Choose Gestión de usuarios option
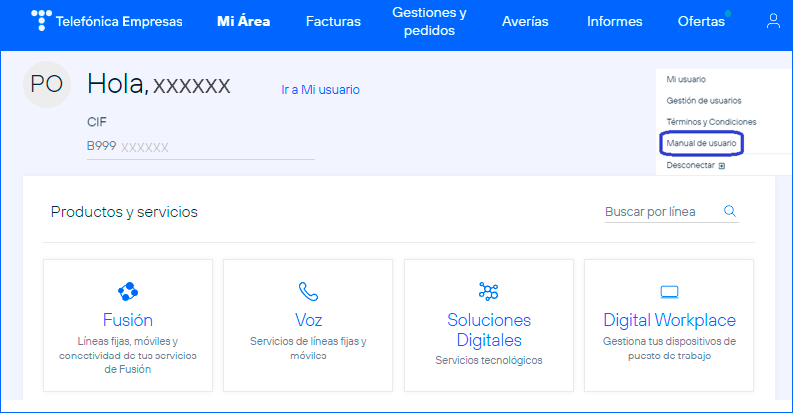The image size is (793, 413). tap(704, 100)
